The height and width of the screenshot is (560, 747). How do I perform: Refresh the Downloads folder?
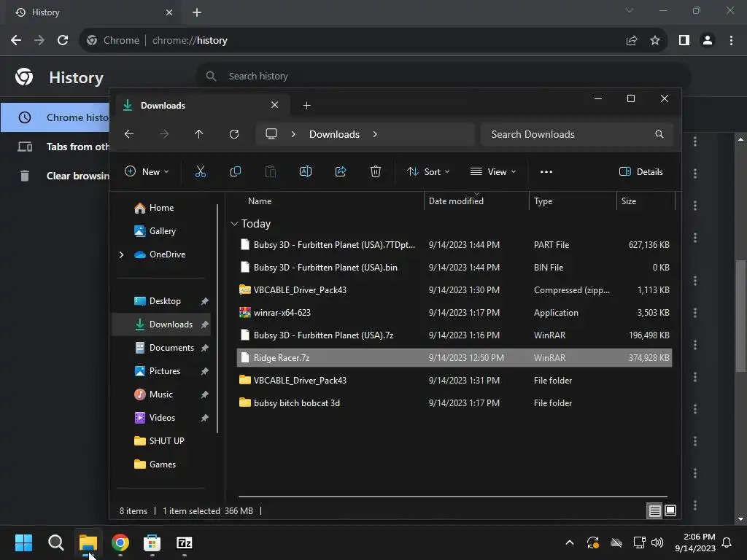click(234, 134)
